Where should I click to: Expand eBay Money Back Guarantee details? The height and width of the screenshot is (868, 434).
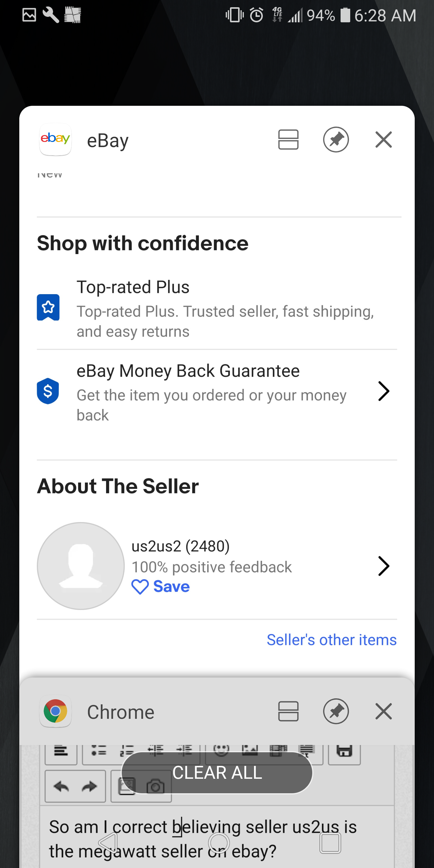(x=383, y=391)
